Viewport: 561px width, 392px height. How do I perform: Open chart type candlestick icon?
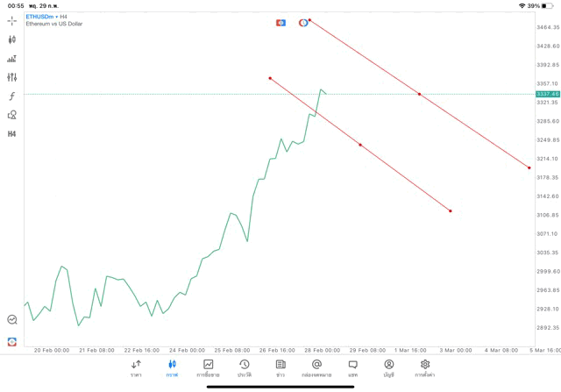(12, 39)
